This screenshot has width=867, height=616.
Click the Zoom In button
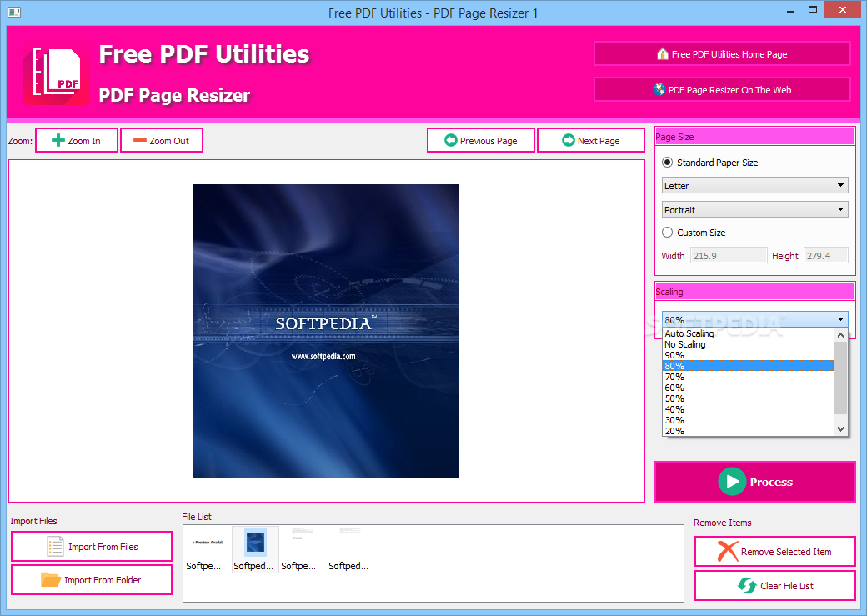(x=77, y=140)
